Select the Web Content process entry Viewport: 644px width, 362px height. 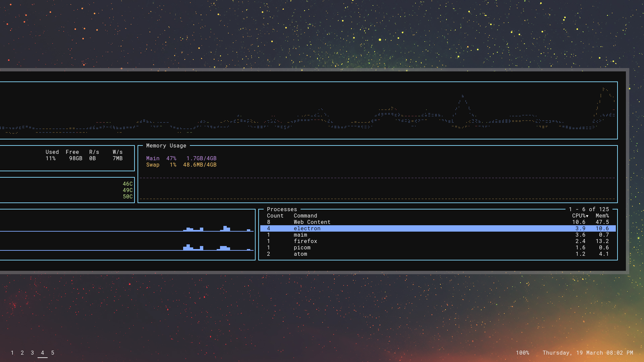pos(312,222)
